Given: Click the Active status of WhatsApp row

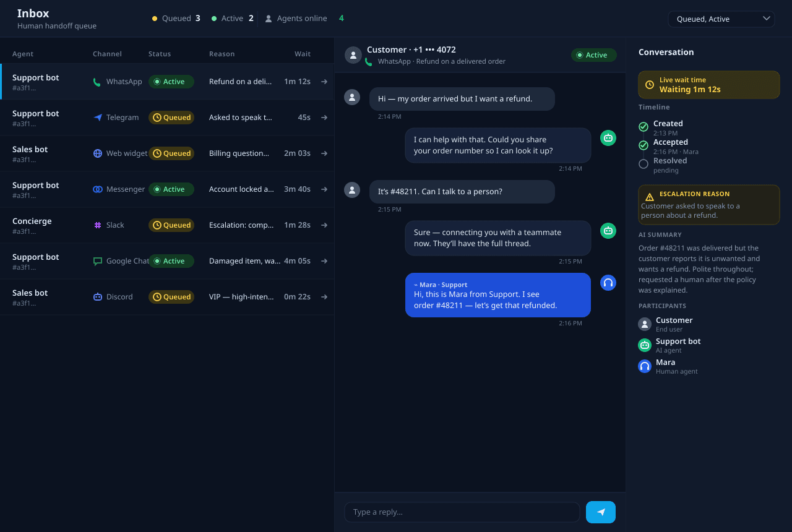Looking at the screenshot, I should tap(171, 82).
